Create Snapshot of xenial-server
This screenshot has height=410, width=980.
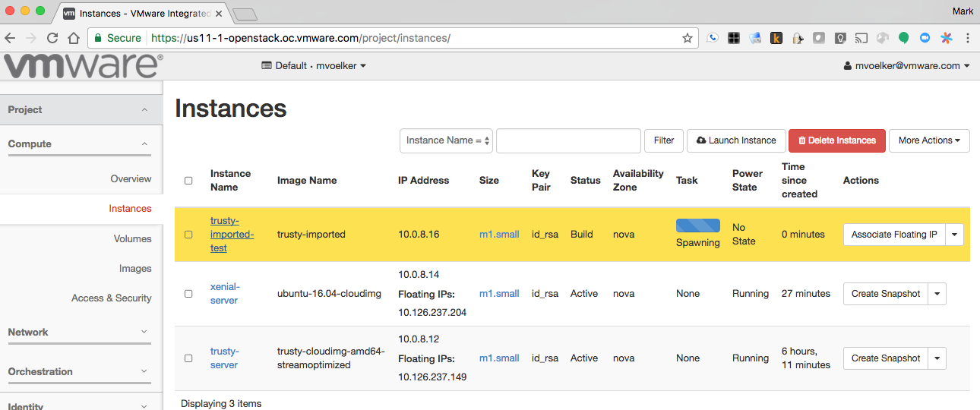(x=886, y=294)
